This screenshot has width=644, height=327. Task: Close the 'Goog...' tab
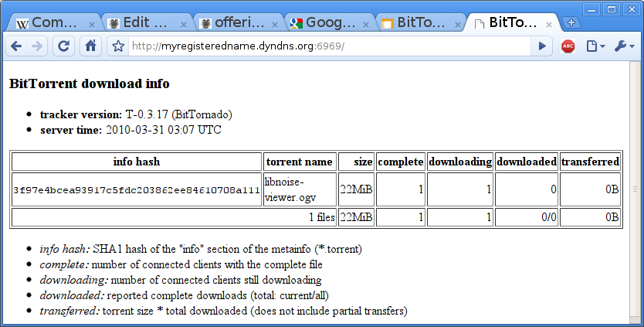368,24
